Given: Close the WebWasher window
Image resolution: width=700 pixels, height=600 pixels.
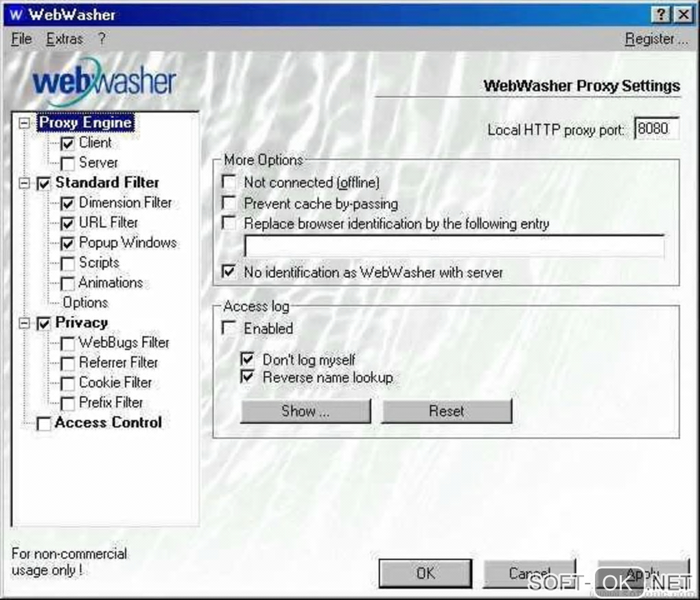Looking at the screenshot, I should coord(683,14).
